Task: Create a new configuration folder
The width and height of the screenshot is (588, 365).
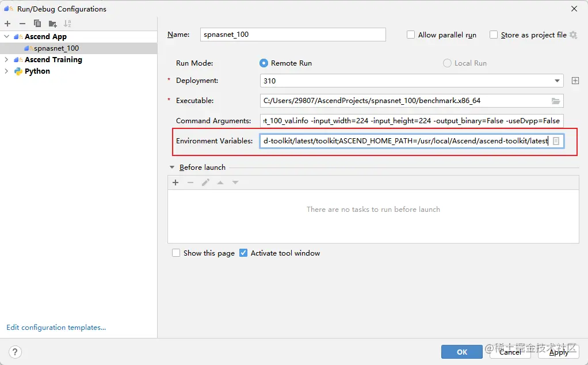Action: (x=52, y=24)
